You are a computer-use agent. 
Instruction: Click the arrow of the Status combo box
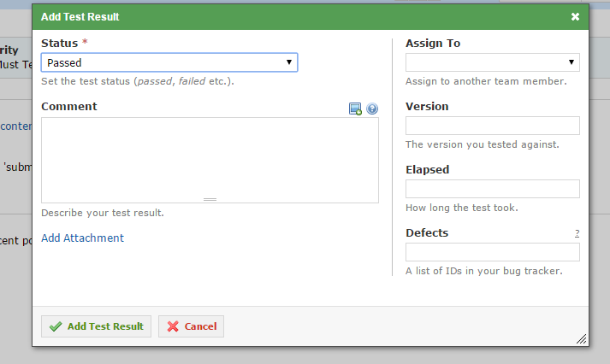(289, 62)
